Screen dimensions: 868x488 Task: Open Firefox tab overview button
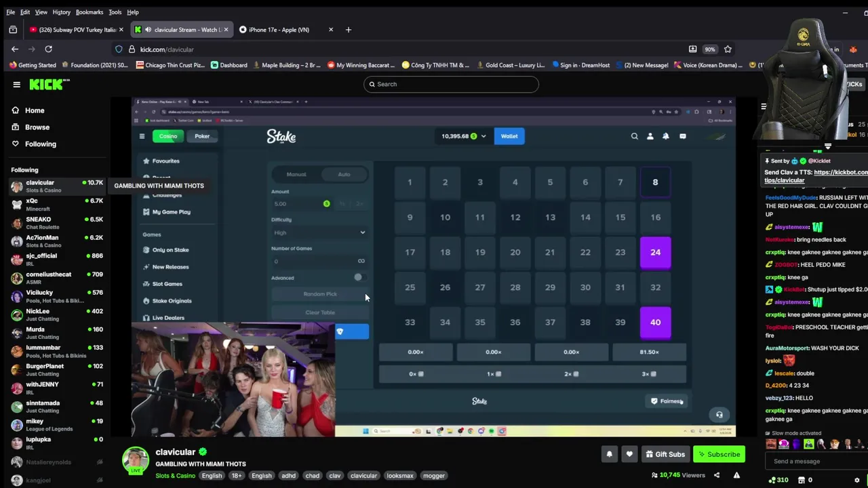pyautogui.click(x=13, y=30)
